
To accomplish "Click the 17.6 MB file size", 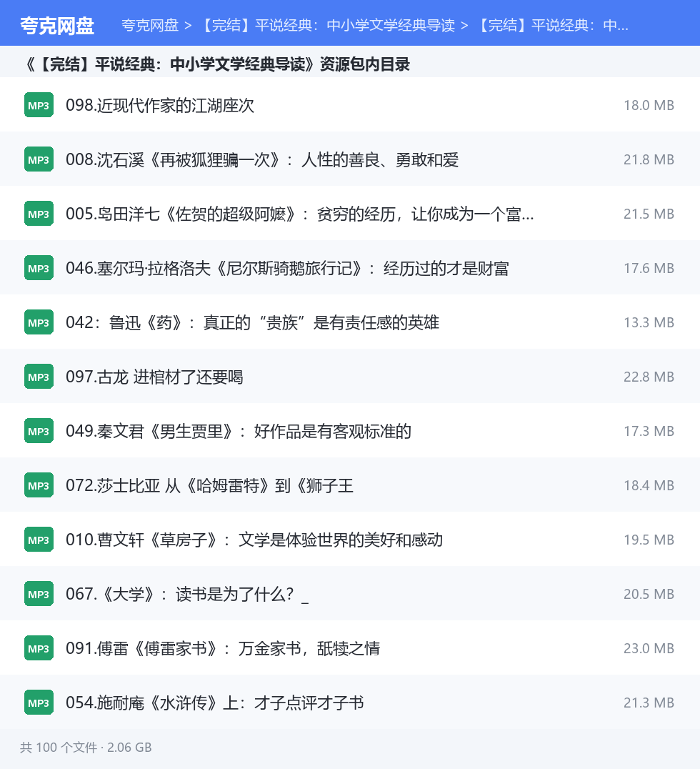I will (649, 268).
